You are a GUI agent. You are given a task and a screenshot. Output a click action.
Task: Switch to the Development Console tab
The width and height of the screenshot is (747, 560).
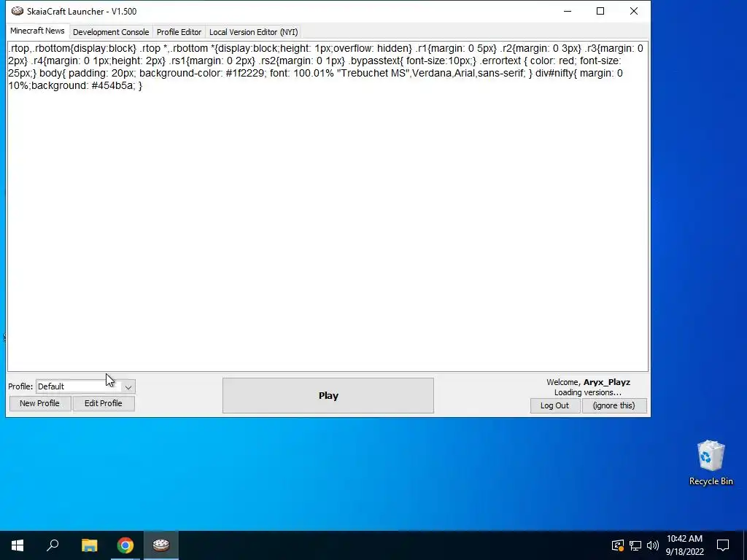click(111, 32)
